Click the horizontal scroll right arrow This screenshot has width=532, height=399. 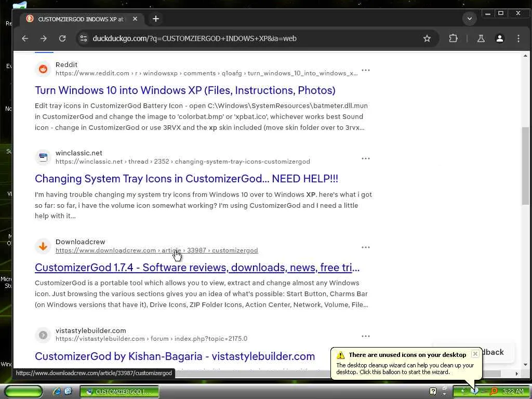(x=517, y=374)
